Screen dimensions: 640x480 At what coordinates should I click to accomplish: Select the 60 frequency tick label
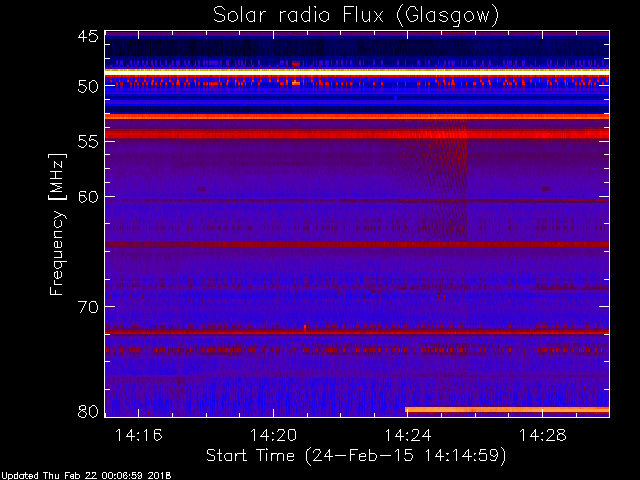88,197
